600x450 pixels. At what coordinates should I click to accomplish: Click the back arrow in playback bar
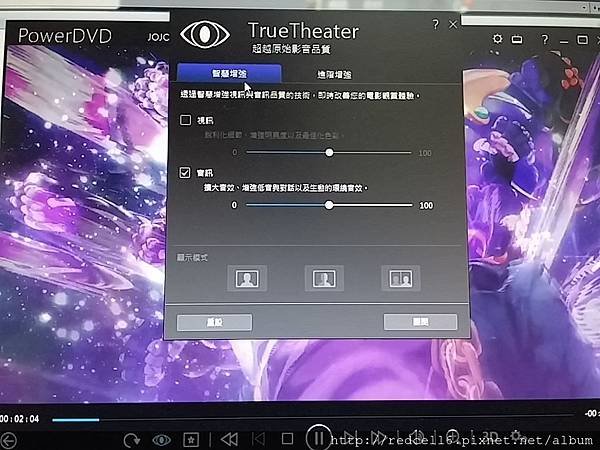8,440
